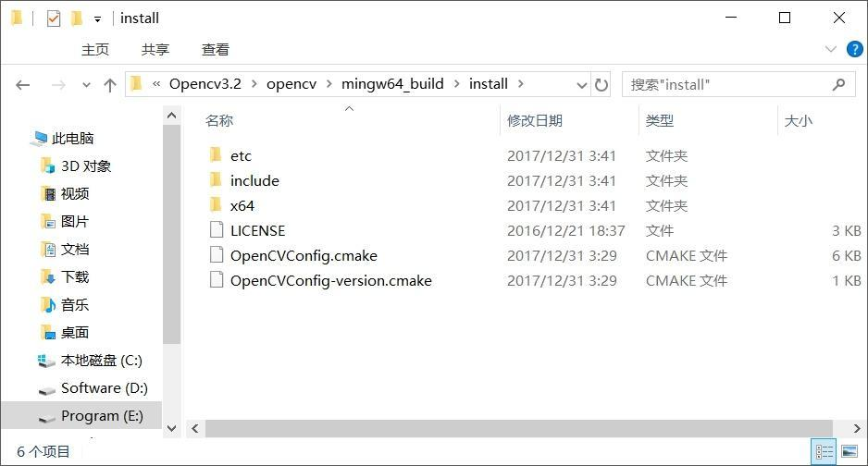Switch to large icons view layout

coord(849,452)
